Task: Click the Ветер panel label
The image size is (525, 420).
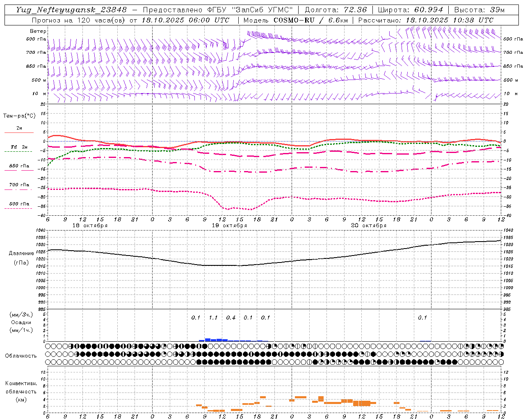Action: click(38, 31)
